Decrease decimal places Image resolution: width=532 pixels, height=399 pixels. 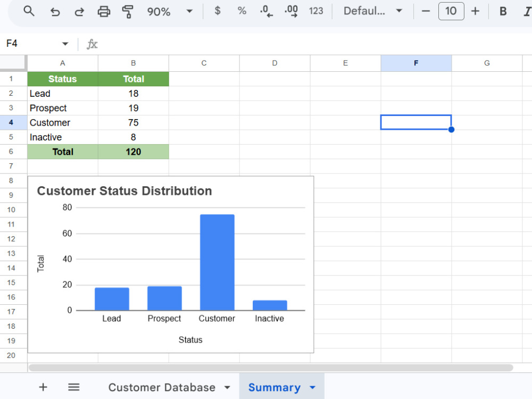click(267, 11)
